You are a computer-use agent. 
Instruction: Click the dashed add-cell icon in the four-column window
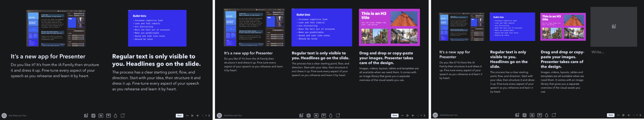pyautogui.click(x=554, y=115)
